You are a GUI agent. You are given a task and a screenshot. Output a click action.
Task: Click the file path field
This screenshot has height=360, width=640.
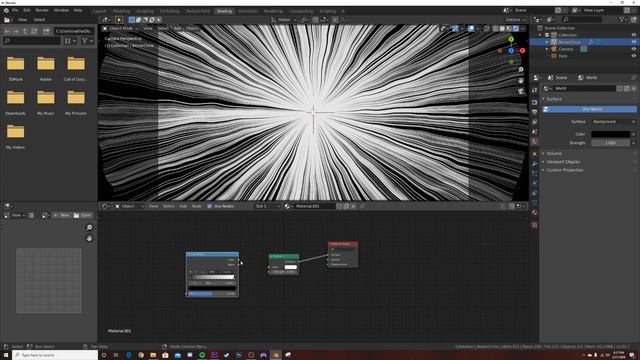point(74,31)
